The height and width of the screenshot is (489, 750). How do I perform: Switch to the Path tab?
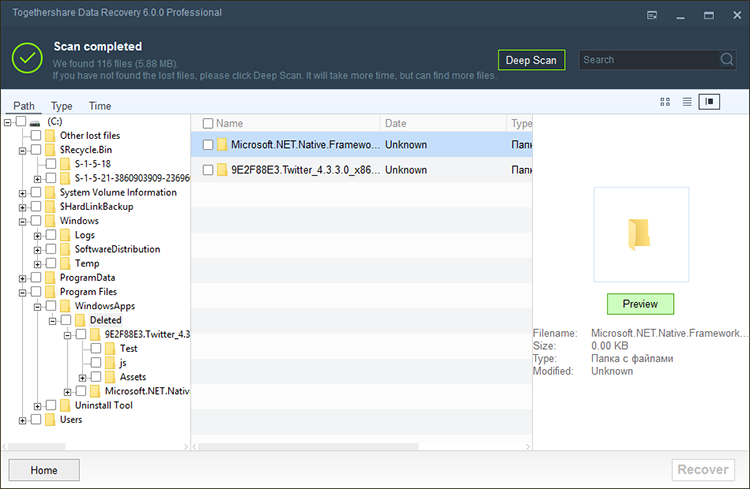coord(24,106)
